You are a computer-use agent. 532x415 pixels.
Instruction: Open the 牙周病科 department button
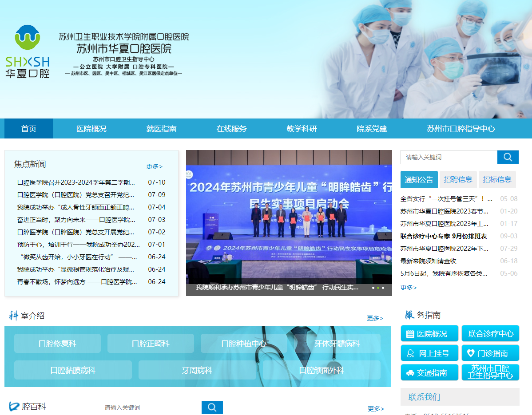click(197, 370)
